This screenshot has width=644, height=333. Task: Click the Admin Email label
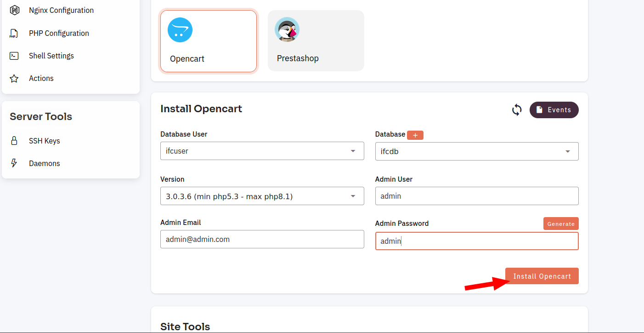[x=181, y=223]
